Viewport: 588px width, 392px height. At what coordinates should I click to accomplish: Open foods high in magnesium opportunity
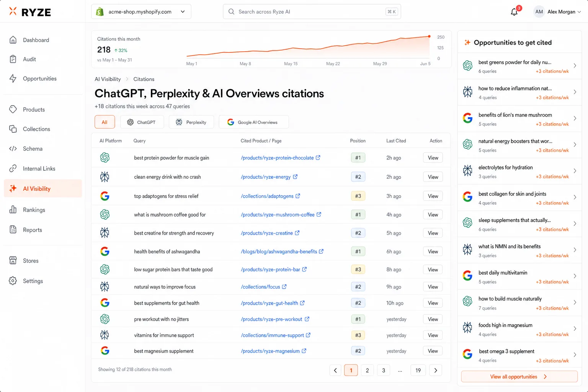tap(520, 329)
